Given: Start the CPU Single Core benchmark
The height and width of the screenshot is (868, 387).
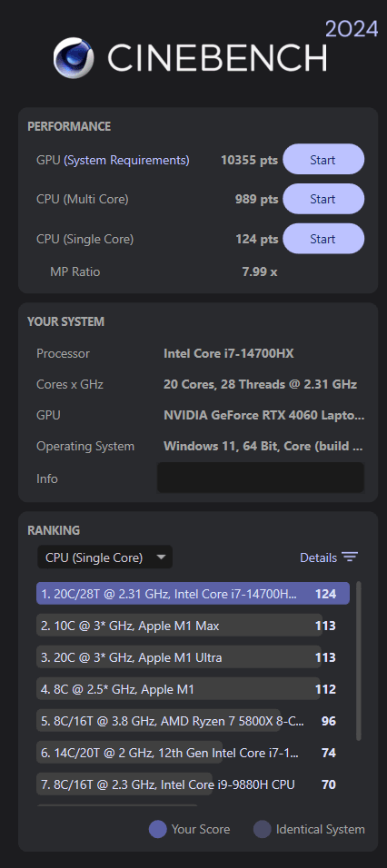Looking at the screenshot, I should pyautogui.click(x=323, y=239).
